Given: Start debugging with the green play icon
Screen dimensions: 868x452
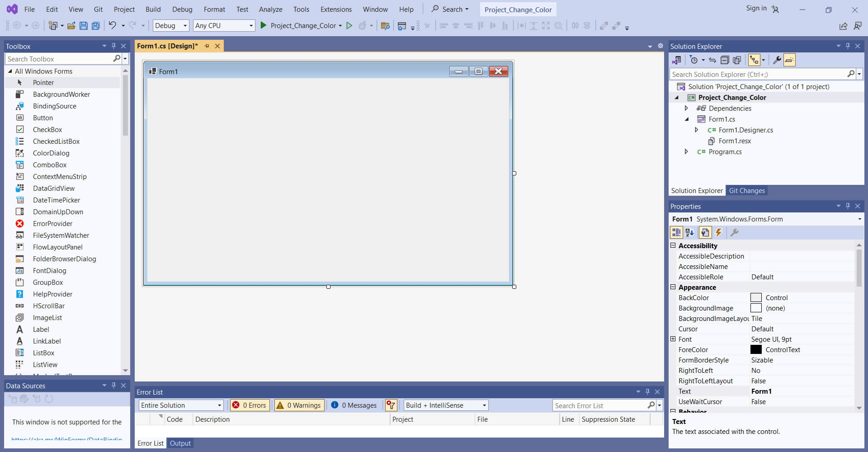Looking at the screenshot, I should click(263, 26).
